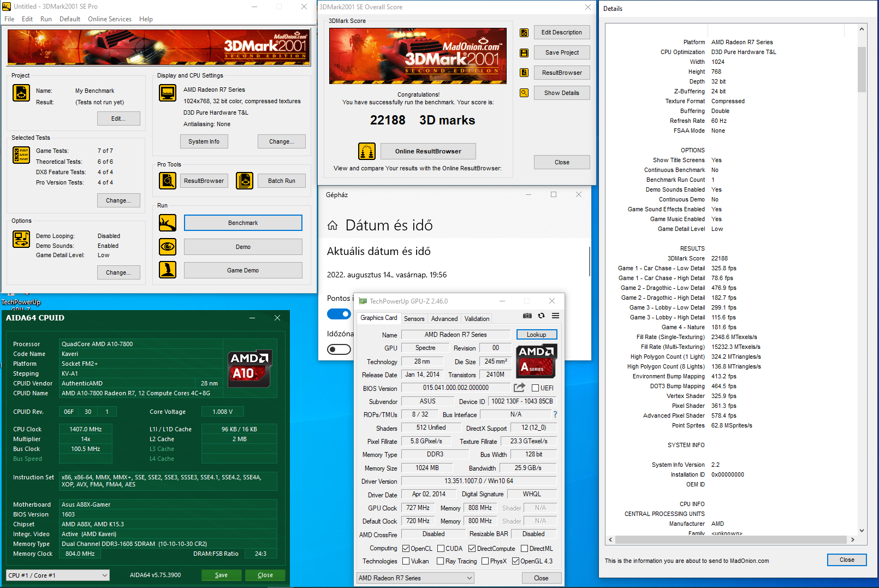Click the Benchmark run button

tap(243, 223)
